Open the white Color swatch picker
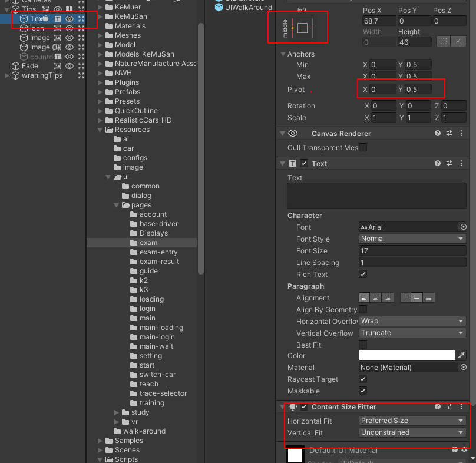The height and width of the screenshot is (463, 476). (x=407, y=355)
